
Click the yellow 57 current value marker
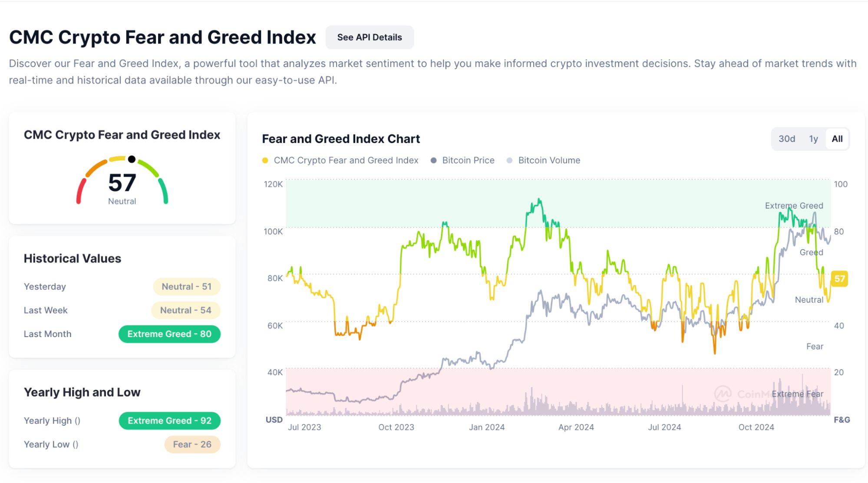point(839,279)
